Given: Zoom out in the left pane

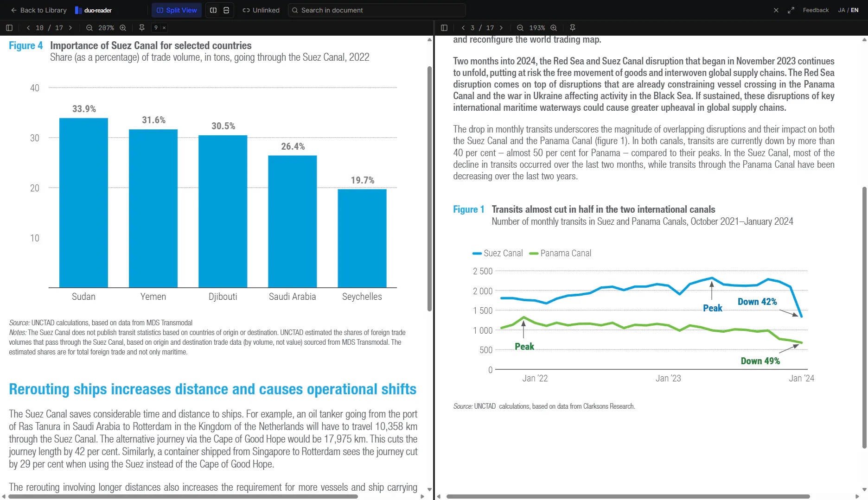Looking at the screenshot, I should (89, 28).
